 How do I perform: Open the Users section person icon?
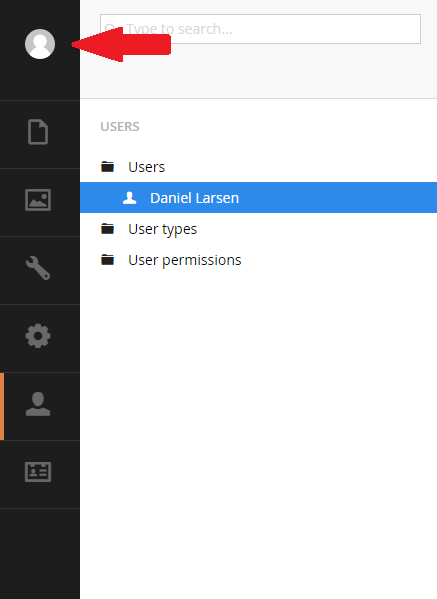tap(38, 404)
